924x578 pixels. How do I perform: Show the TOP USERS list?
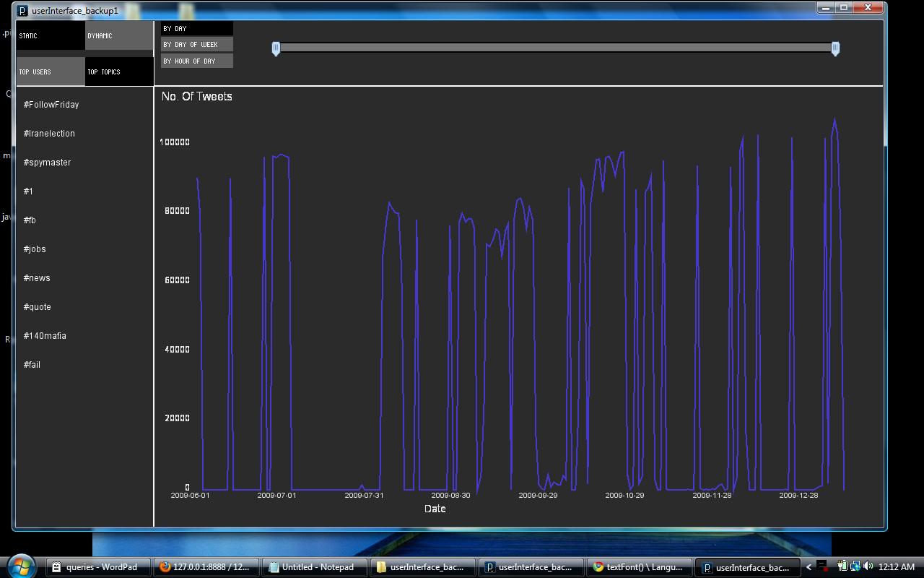pos(51,72)
